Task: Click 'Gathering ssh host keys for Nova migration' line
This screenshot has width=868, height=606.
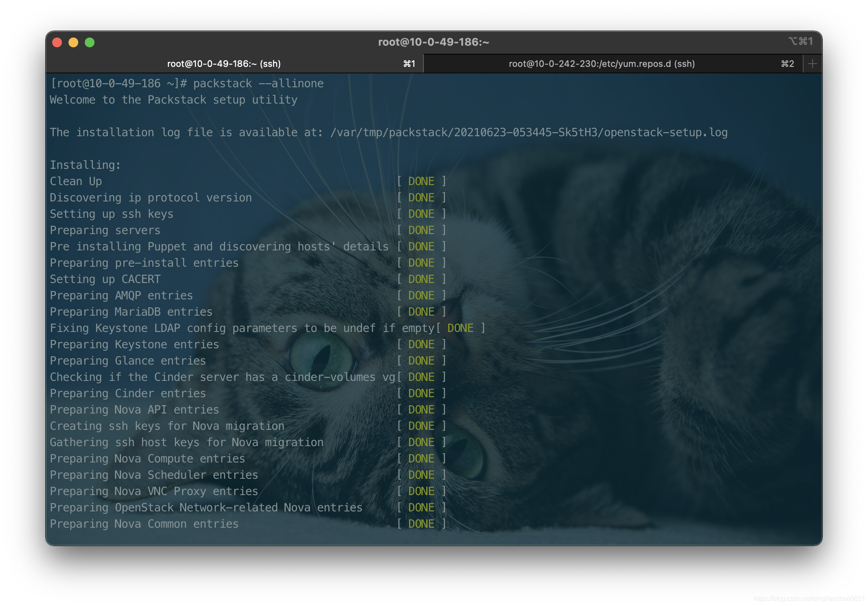Action: 187,442
